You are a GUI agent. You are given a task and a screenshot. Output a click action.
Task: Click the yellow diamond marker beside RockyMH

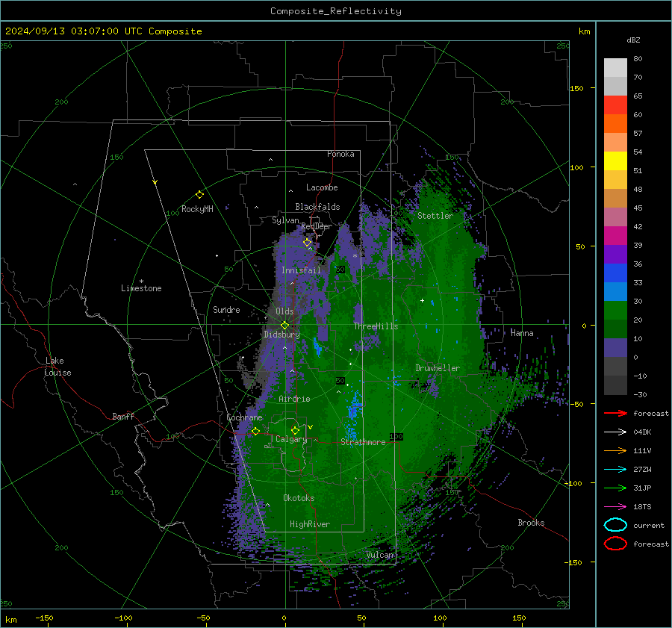coord(199,195)
